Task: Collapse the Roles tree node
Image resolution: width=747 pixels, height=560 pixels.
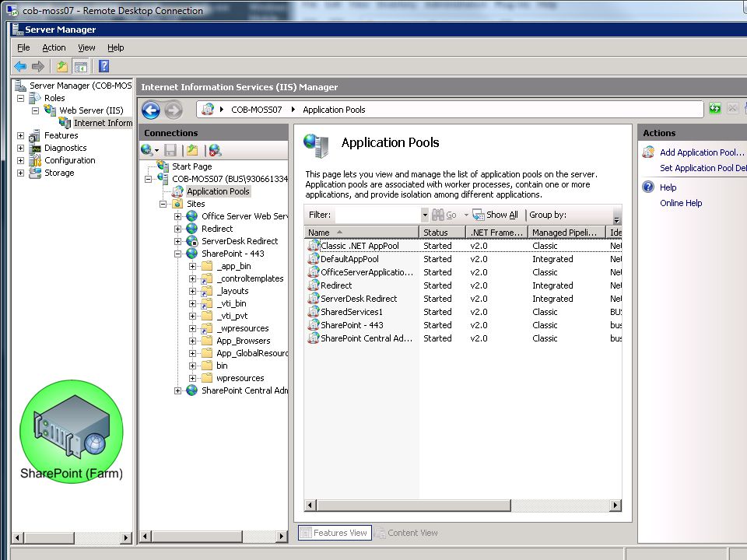Action: (20, 98)
